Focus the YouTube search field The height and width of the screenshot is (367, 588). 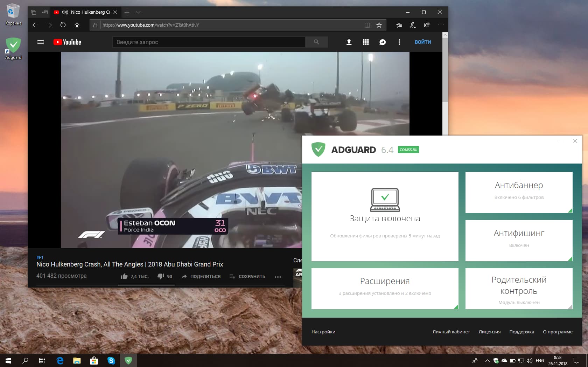click(x=209, y=42)
